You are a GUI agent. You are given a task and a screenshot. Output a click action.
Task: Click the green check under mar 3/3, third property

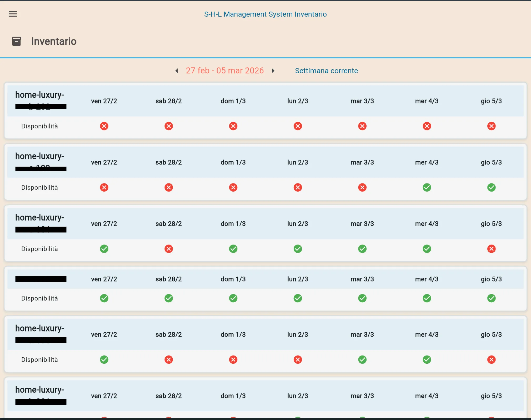362,249
